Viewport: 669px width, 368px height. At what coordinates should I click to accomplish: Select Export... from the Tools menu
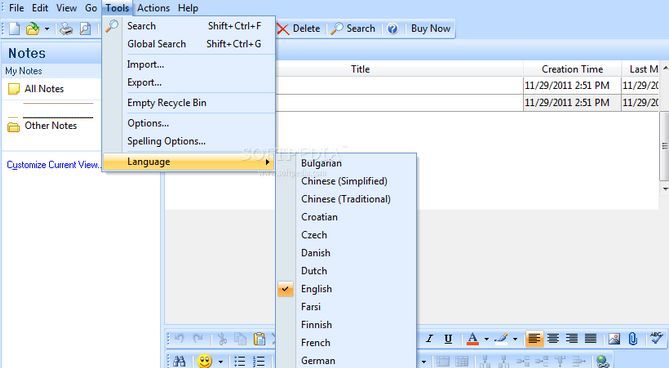pyautogui.click(x=189, y=82)
